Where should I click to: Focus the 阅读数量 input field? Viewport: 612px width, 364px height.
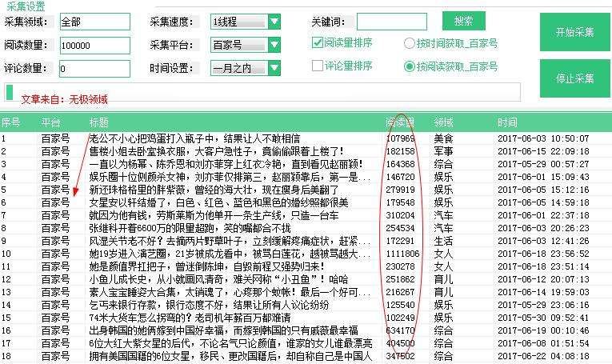pos(95,46)
